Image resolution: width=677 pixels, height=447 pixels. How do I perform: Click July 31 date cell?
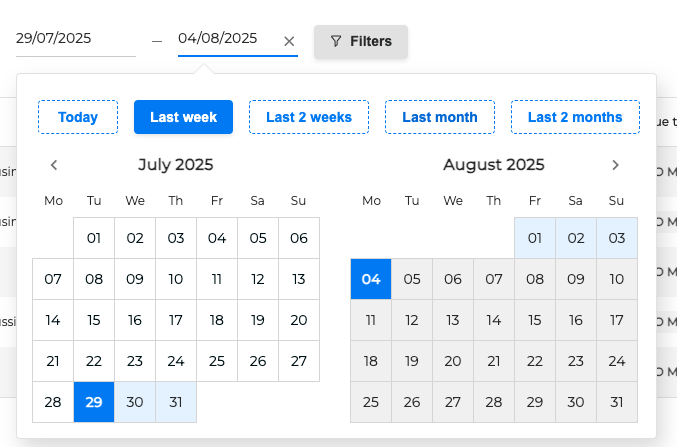176,402
